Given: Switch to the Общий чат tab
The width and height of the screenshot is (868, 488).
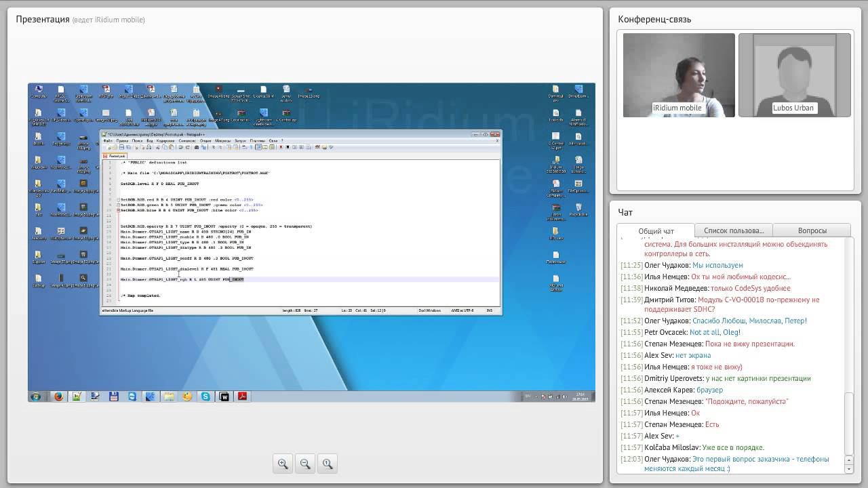Looking at the screenshot, I should pyautogui.click(x=656, y=231).
